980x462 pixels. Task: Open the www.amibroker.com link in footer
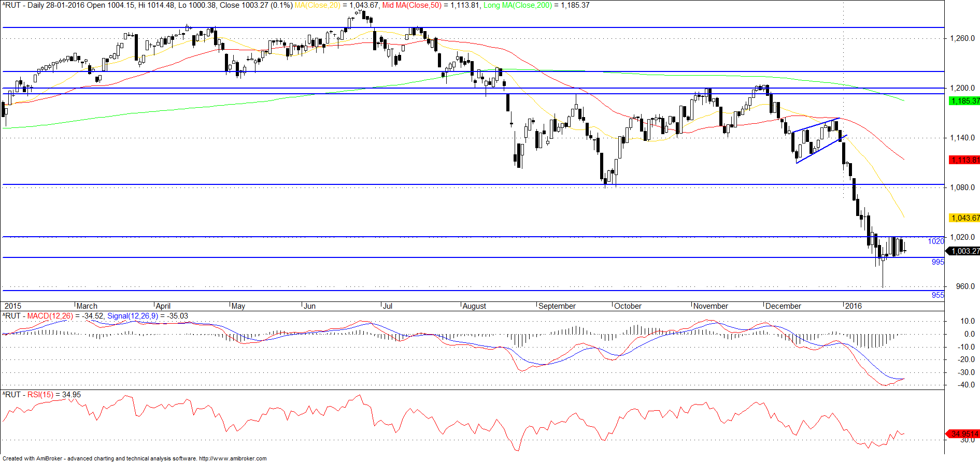coord(233,458)
